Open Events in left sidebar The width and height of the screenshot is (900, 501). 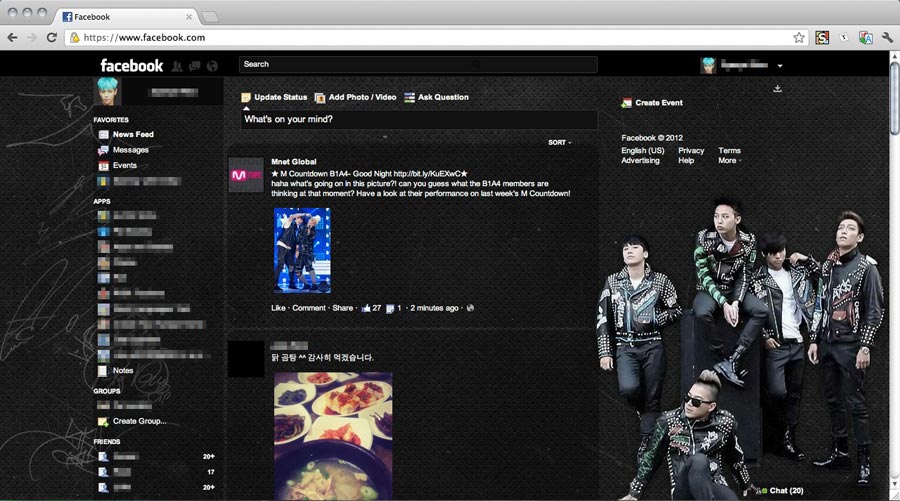tap(125, 165)
